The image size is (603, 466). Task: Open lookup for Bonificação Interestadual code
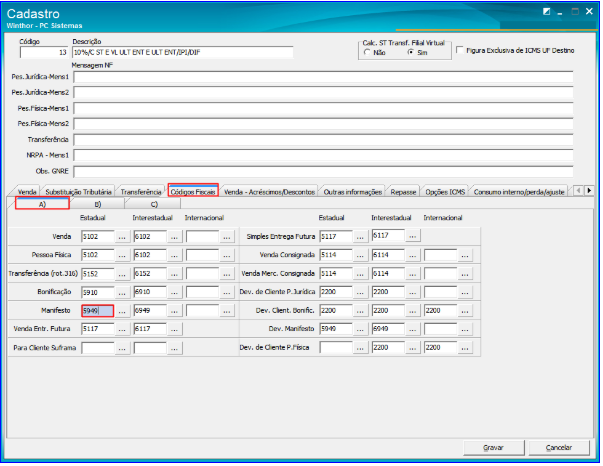[174, 292]
